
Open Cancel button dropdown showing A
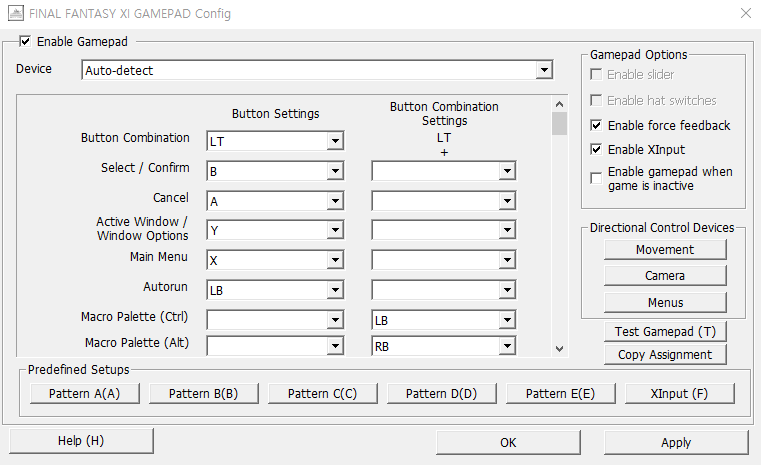[275, 201]
